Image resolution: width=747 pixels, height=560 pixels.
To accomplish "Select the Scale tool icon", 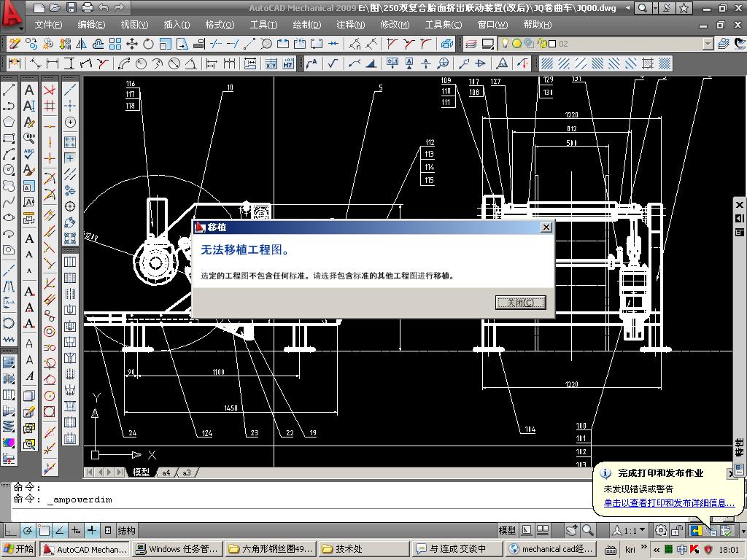I will (x=165, y=44).
